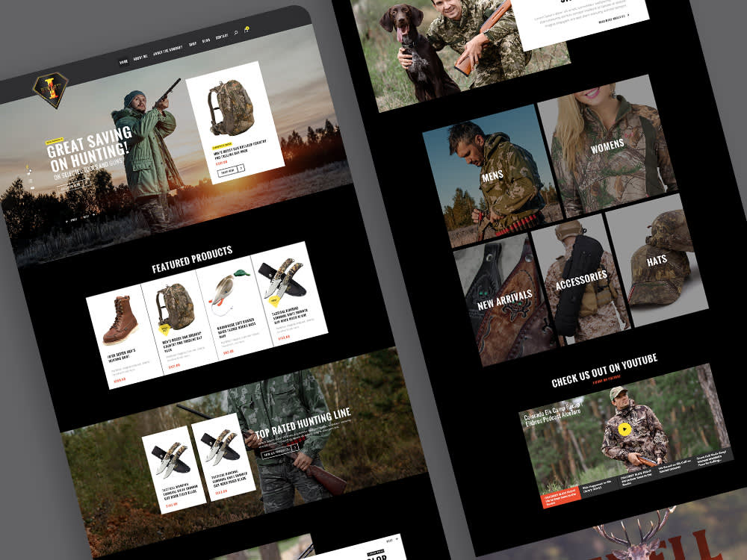Open the shopping cart icon in header

[x=247, y=30]
